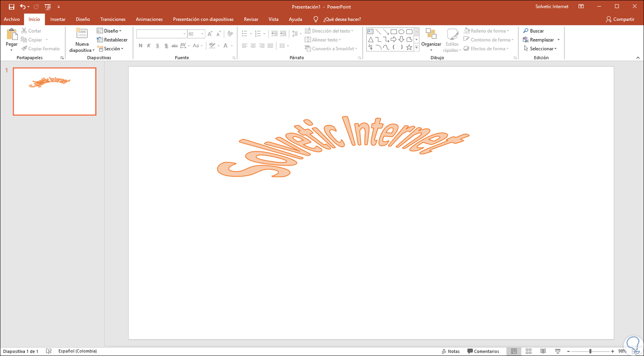
Task: Open Dirección del texto dropdown
Action: click(x=329, y=31)
